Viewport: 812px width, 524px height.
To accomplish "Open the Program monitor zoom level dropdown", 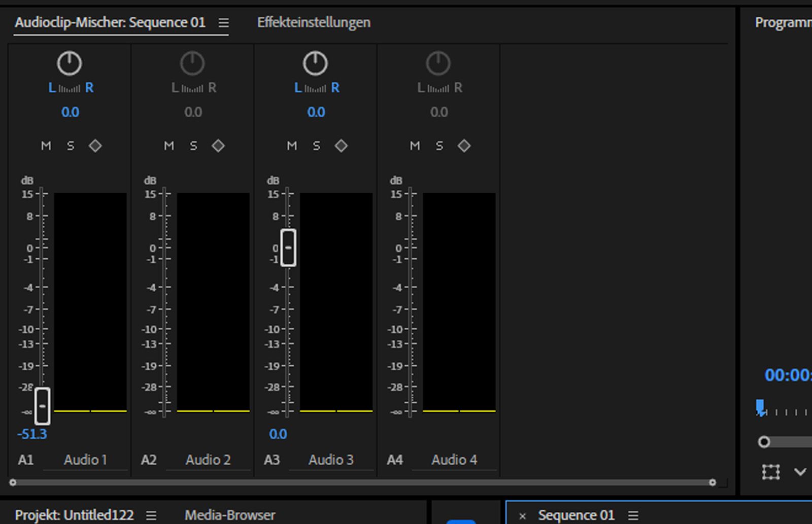I will tap(800, 472).
